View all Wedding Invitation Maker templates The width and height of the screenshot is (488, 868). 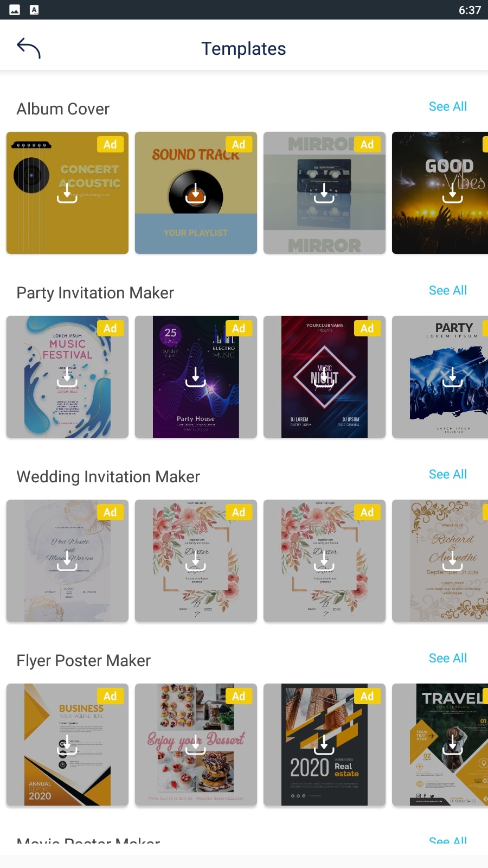click(x=448, y=474)
